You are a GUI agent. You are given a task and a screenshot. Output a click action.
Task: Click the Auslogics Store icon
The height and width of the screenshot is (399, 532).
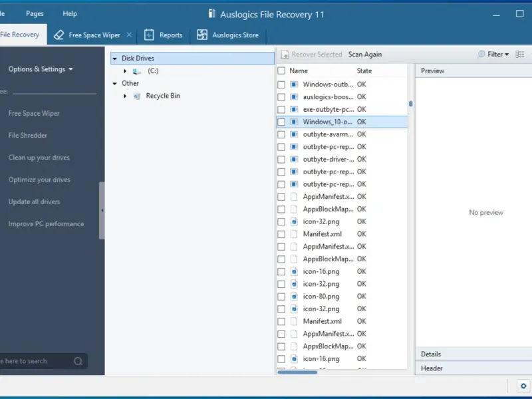pyautogui.click(x=201, y=35)
